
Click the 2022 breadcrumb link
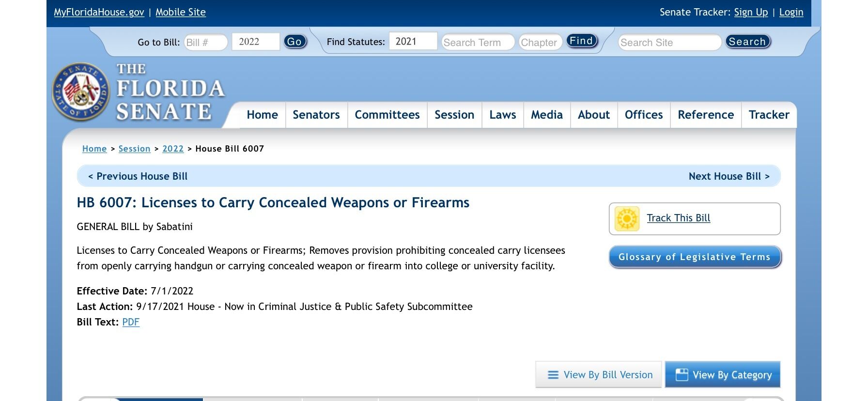pyautogui.click(x=173, y=149)
